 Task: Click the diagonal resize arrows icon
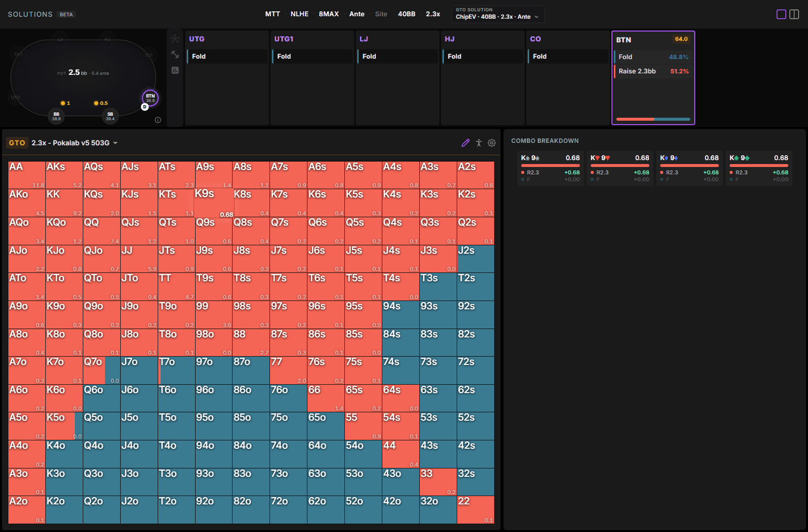pos(175,54)
